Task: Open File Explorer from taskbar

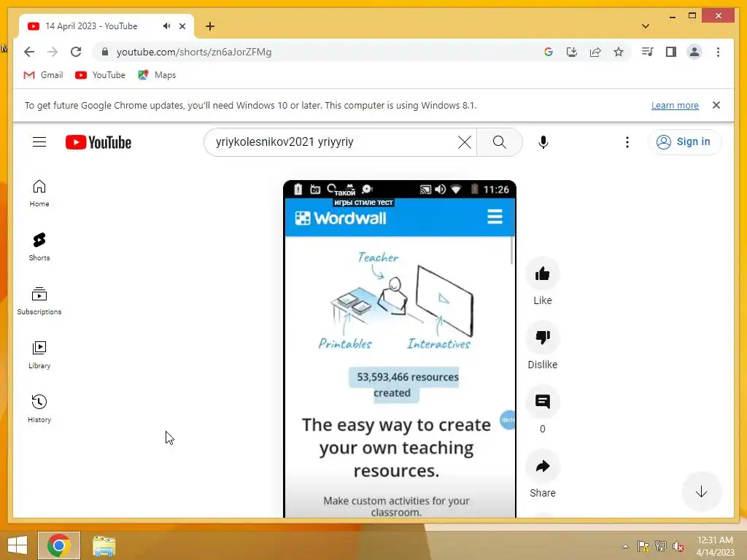Action: pos(104,545)
